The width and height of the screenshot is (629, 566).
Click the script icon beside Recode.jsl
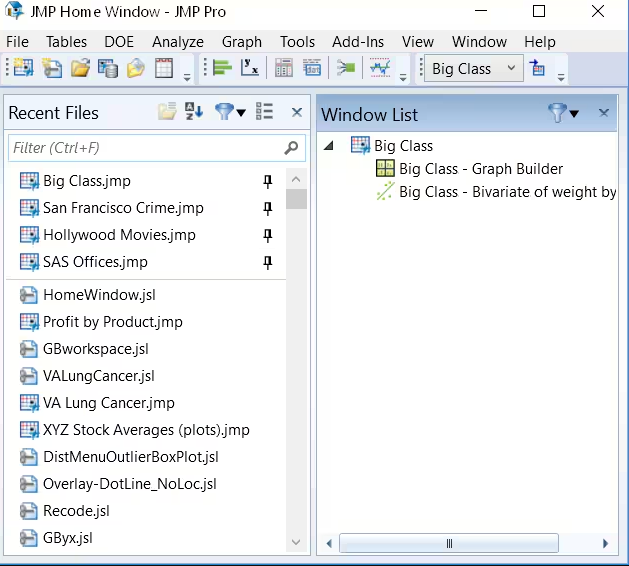[29, 511]
